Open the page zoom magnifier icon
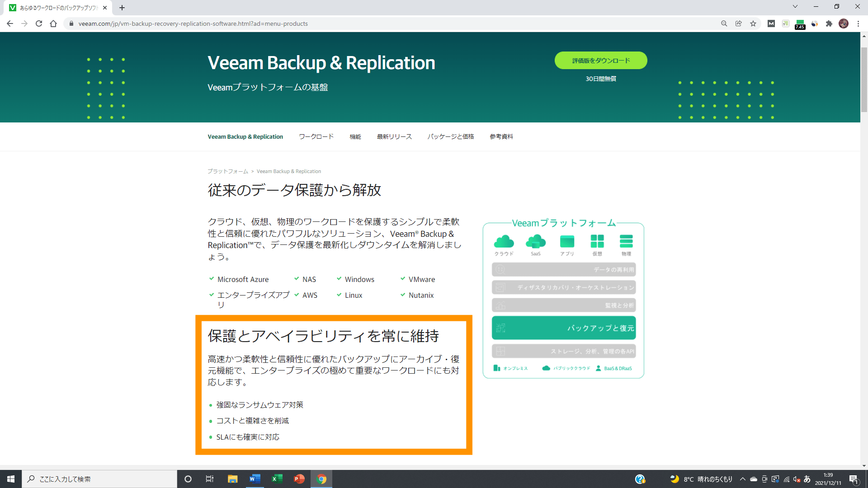 click(724, 23)
